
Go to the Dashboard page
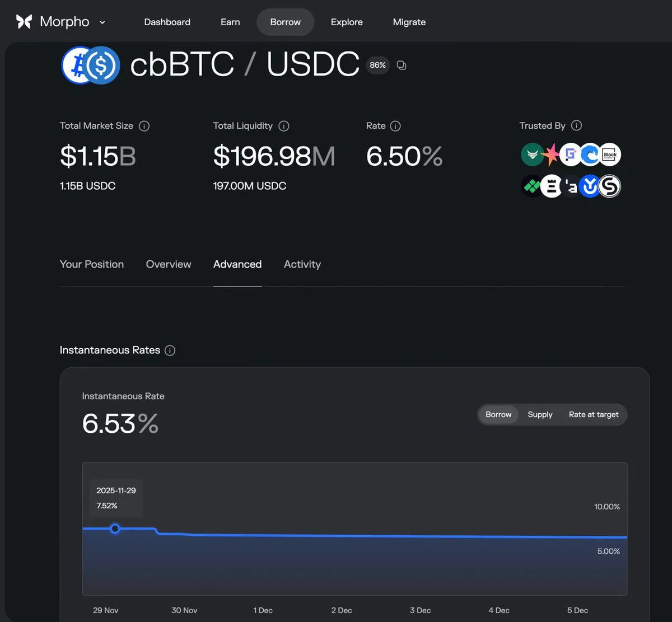(x=167, y=22)
